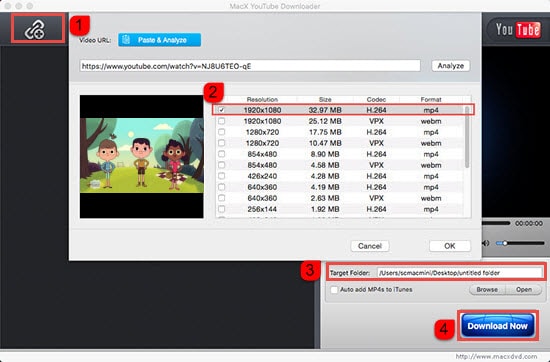Confirm with the OK button
550x362 pixels.
(x=450, y=246)
